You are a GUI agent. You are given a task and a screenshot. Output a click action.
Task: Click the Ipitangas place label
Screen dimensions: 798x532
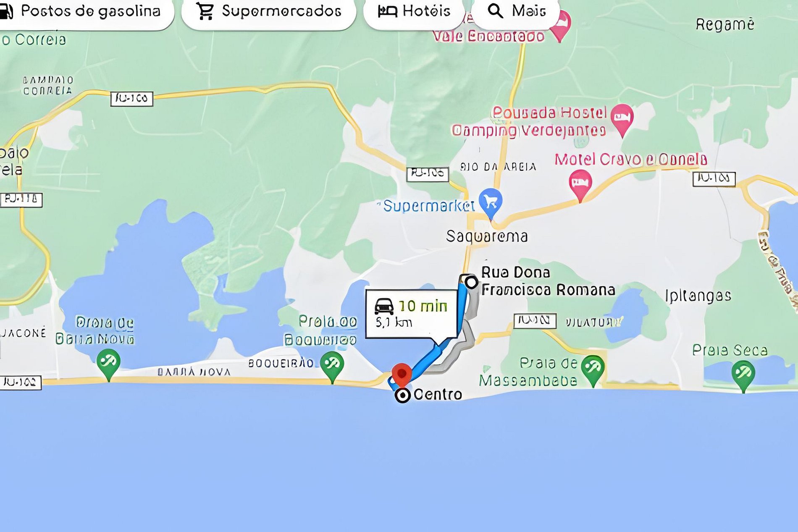coord(698,296)
